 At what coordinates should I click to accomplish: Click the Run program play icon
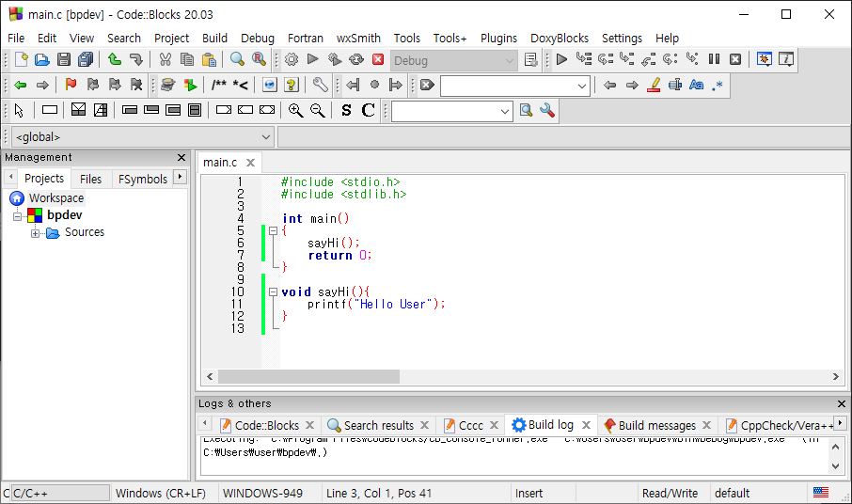313,59
